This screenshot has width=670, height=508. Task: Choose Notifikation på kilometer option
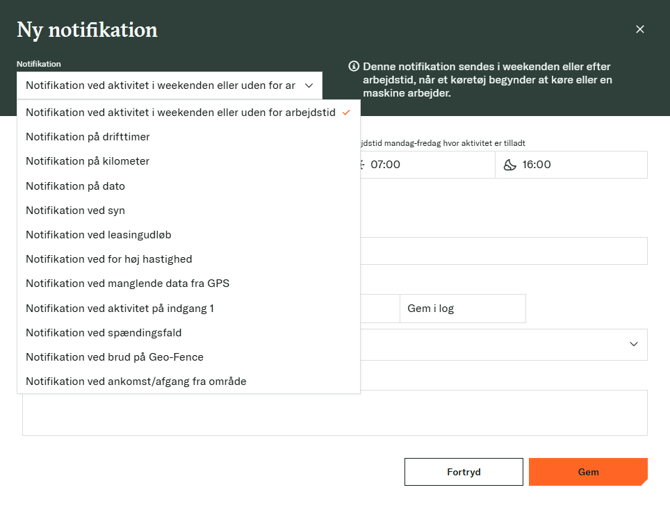tap(88, 161)
